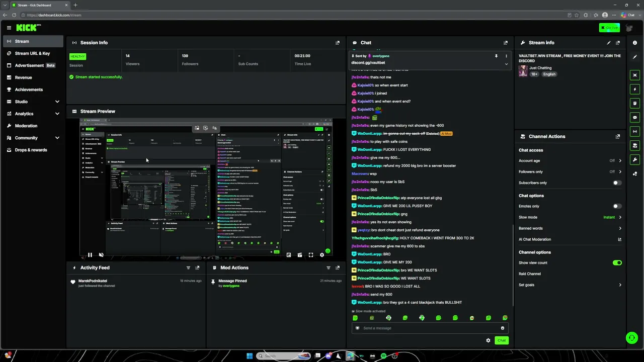Open stream preview settings gear

pyautogui.click(x=322, y=255)
